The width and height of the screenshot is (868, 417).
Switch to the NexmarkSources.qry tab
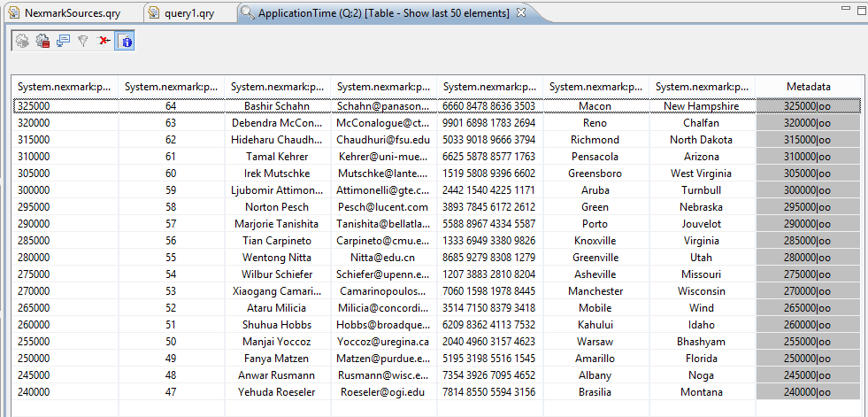pyautogui.click(x=64, y=13)
